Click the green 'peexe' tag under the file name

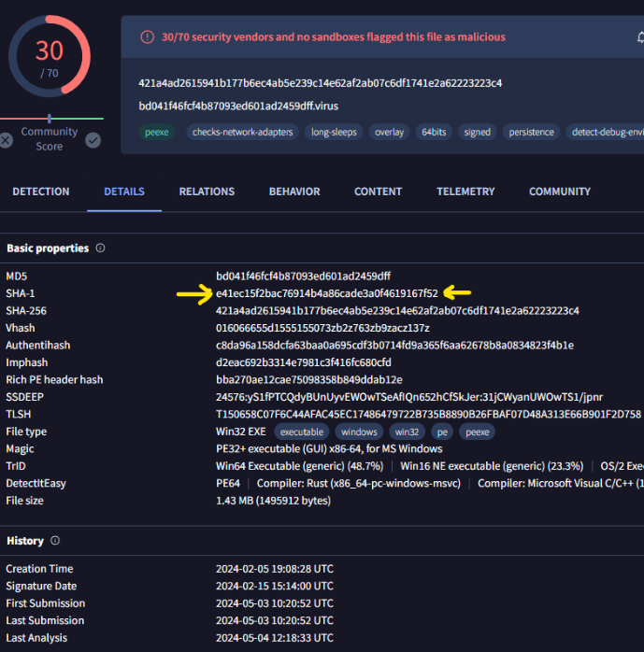coord(157,133)
